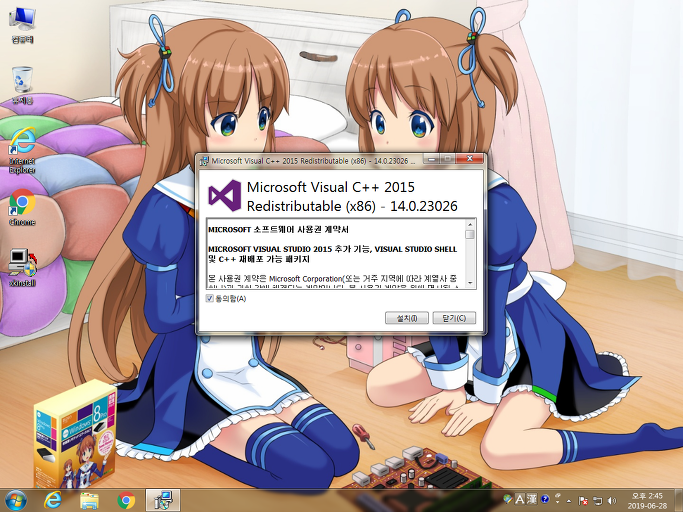Click the license text scrollbar down arrow
The image size is (683, 512).
[x=470, y=283]
